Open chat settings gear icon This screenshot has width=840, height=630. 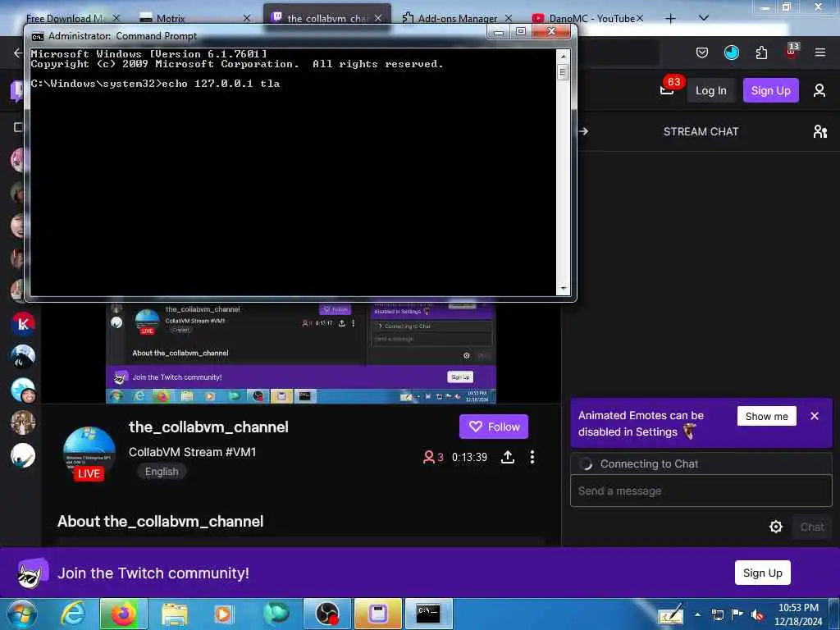pos(776,527)
